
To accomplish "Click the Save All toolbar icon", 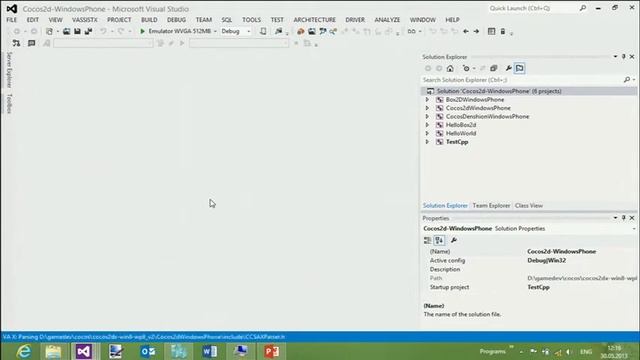I will [88, 31].
